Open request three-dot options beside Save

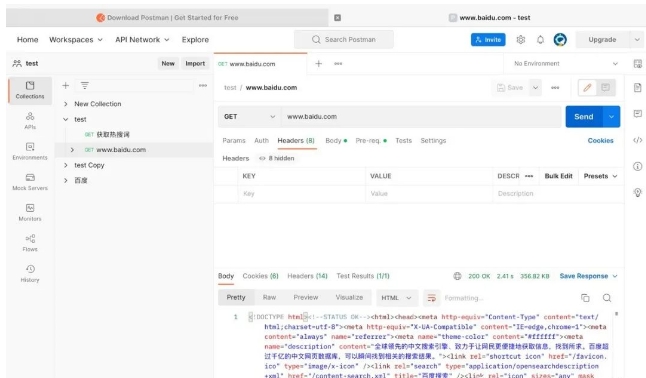click(555, 87)
